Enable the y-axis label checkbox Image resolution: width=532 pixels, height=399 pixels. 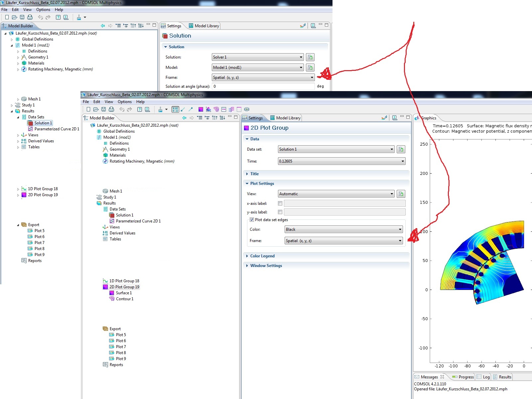(x=280, y=212)
